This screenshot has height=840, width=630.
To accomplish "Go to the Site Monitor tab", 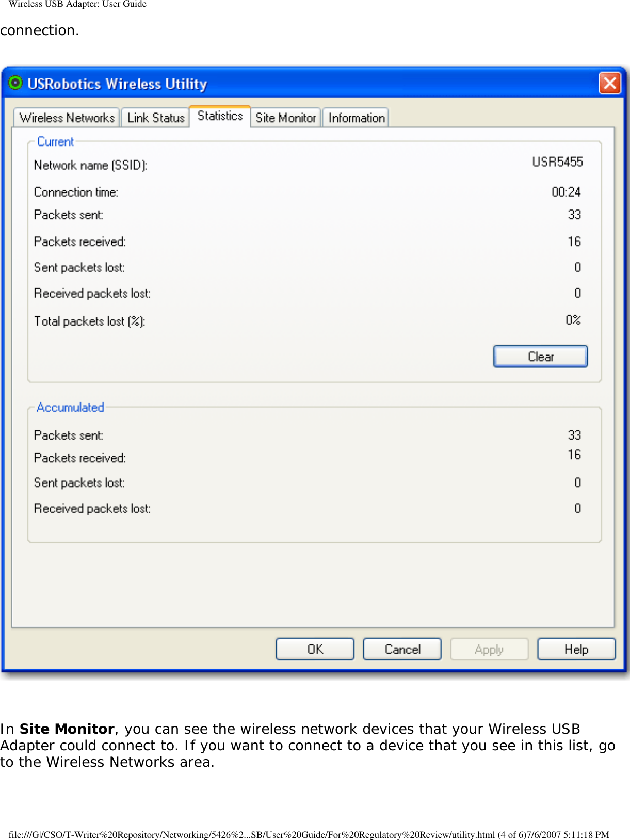I will click(x=285, y=118).
